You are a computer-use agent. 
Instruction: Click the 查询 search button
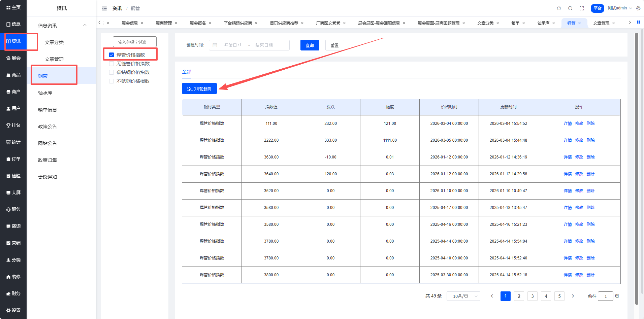310,45
